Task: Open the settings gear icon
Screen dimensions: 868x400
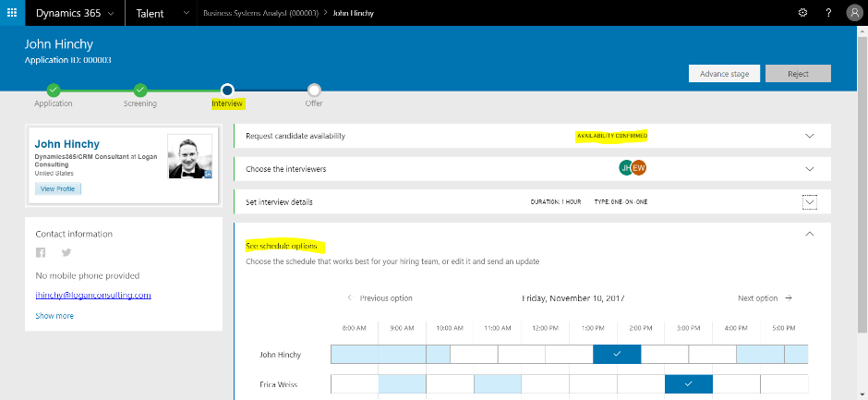Action: coord(802,13)
